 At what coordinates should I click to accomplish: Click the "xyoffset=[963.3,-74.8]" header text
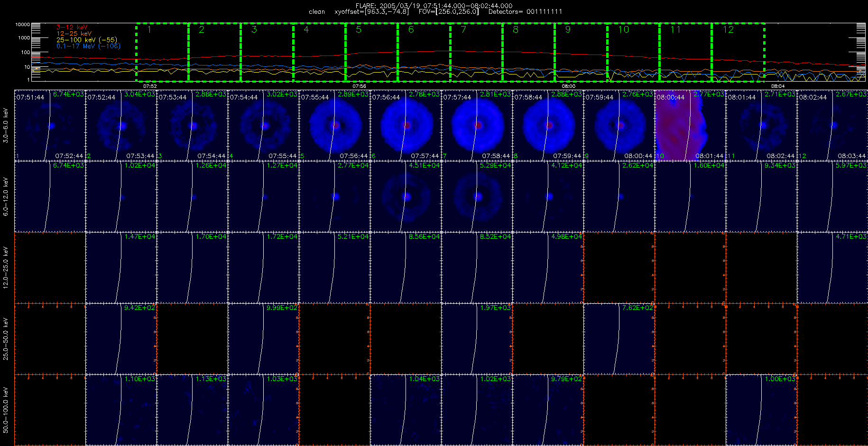coord(371,12)
